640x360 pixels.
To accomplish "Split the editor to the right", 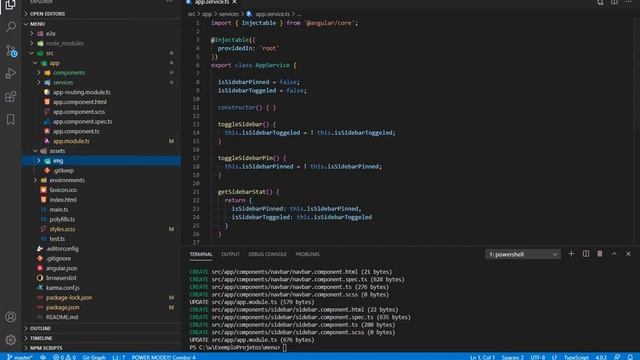I will 614,2.
